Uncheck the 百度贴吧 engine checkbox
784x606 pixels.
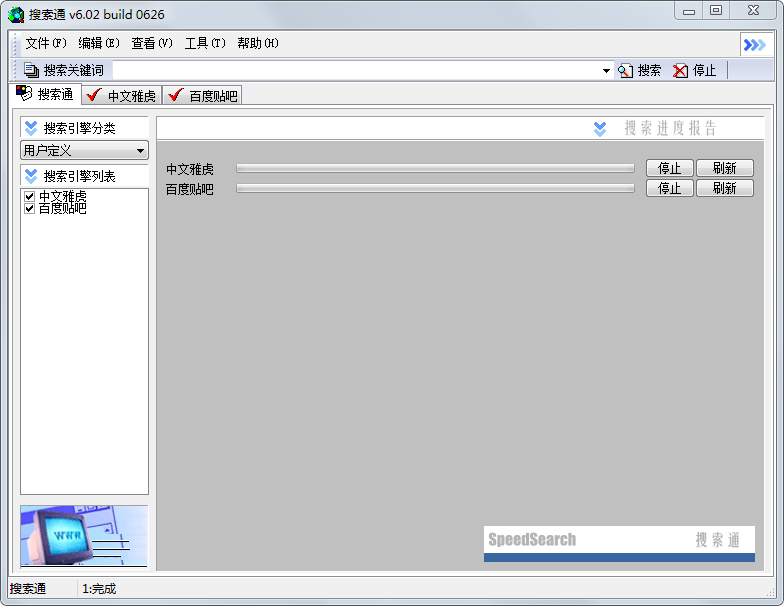click(x=30, y=208)
